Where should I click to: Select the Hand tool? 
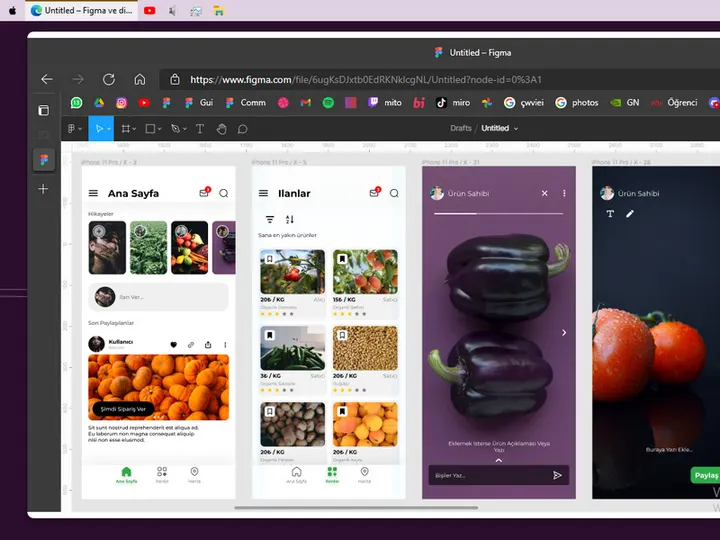(x=221, y=129)
